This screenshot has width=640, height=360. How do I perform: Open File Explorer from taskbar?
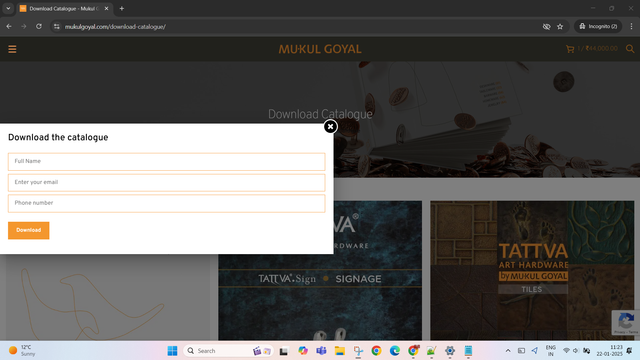pyautogui.click(x=340, y=351)
